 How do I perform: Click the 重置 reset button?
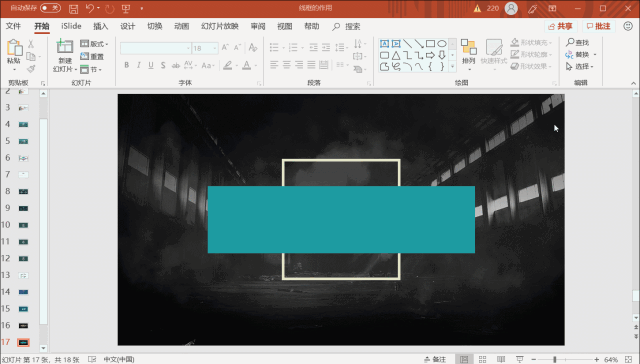pyautogui.click(x=92, y=56)
